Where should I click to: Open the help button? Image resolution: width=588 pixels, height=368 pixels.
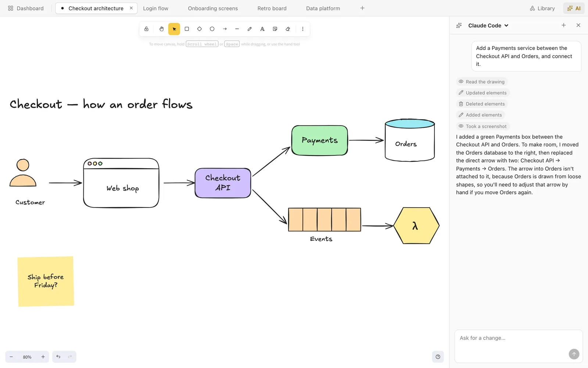[438, 357]
